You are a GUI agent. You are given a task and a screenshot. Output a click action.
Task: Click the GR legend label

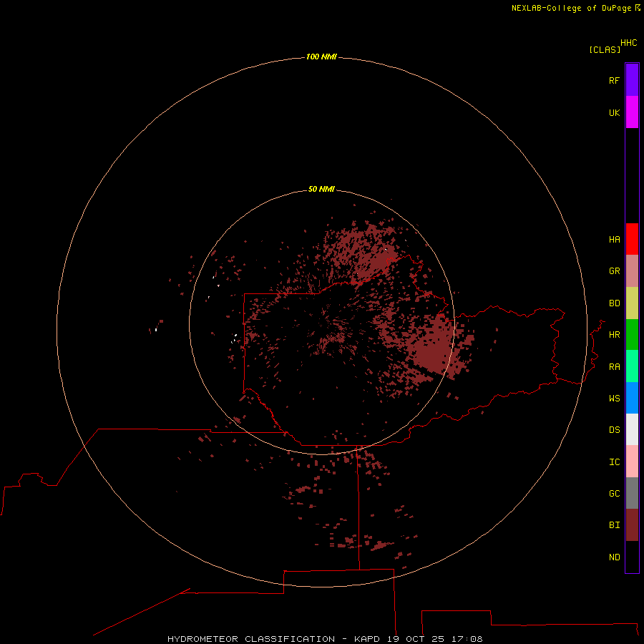614,270
